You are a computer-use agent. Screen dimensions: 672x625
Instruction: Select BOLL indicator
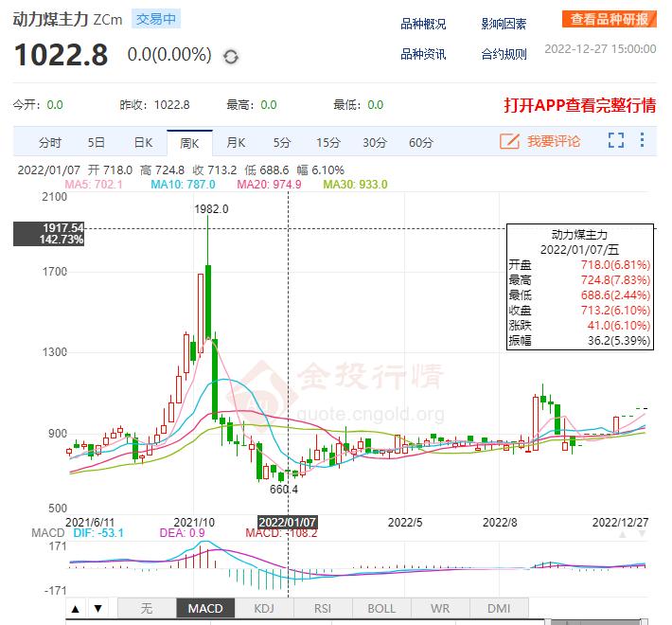381,608
